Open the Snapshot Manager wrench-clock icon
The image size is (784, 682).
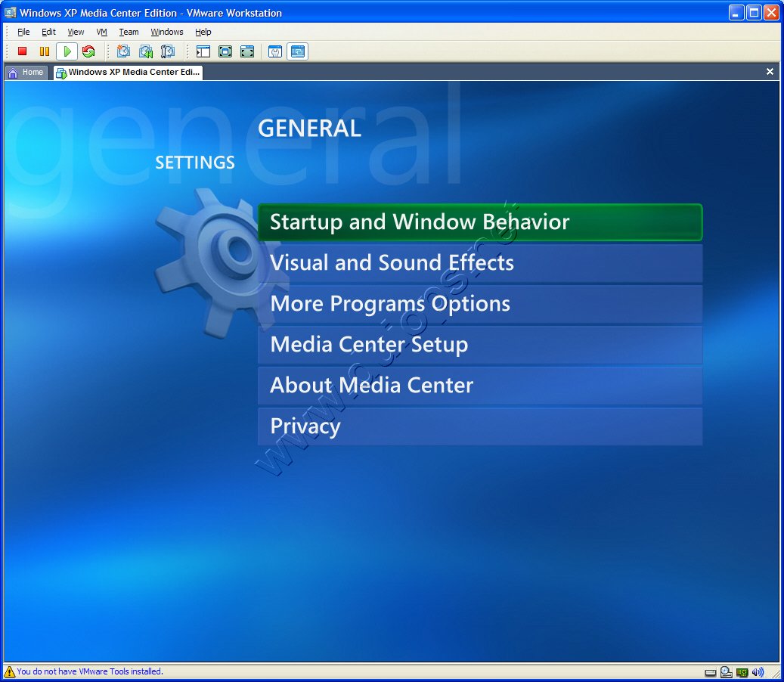pos(168,51)
